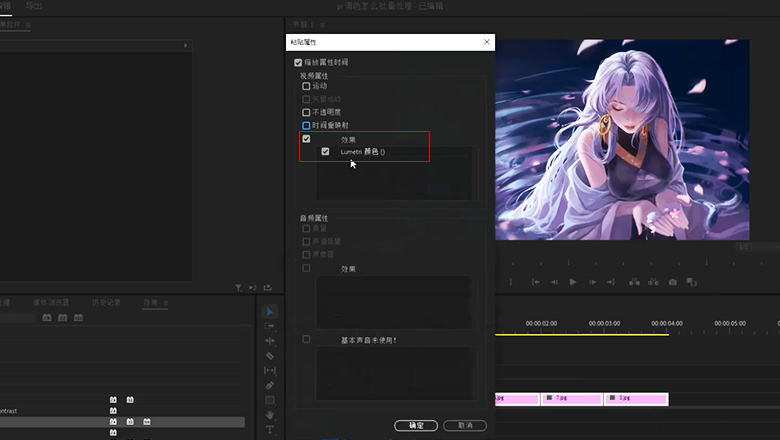The width and height of the screenshot is (780, 440).
Task: Click the Lift button
Action: (x=634, y=282)
